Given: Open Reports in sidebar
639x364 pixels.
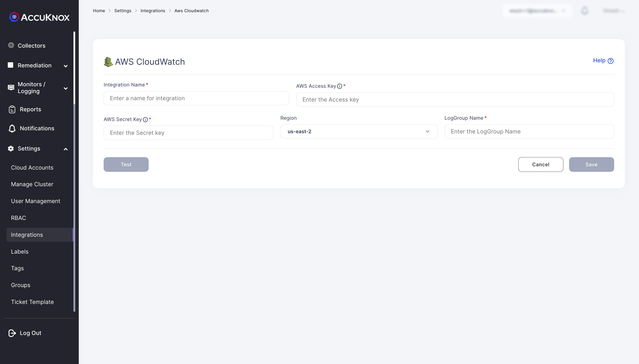Looking at the screenshot, I should coord(30,109).
